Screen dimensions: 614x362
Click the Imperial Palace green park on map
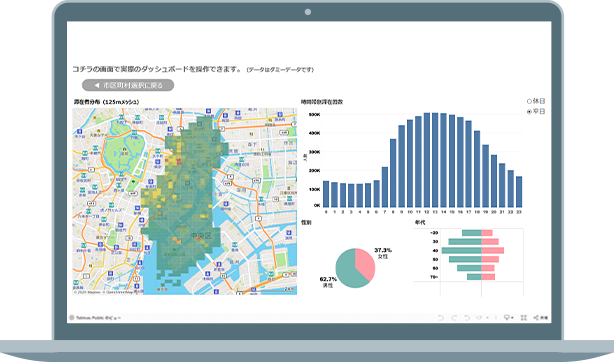coord(124,152)
